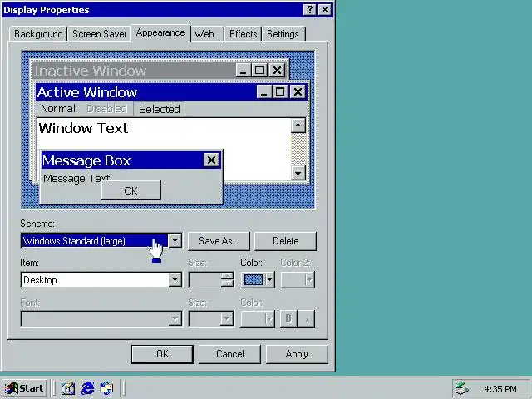Click the Cancel button

tap(229, 354)
